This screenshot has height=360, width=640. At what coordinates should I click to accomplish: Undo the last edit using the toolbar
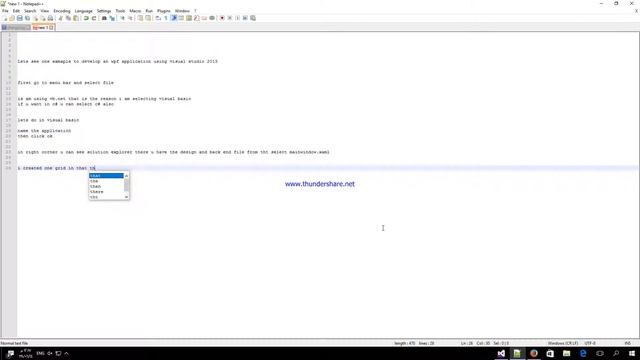point(86,18)
